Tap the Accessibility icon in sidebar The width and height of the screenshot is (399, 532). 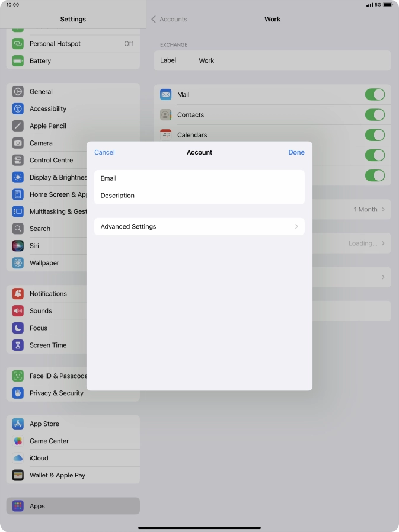(18, 109)
